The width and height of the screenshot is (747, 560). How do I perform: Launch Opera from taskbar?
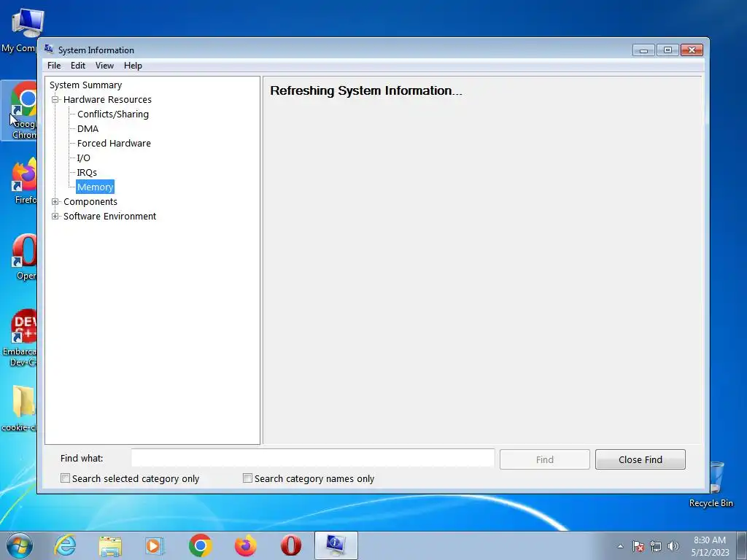click(290, 545)
